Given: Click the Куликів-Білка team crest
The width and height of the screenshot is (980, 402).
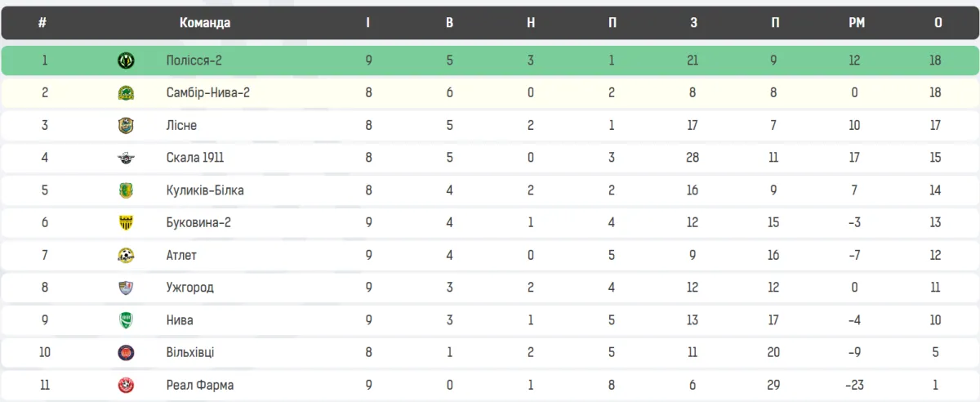Looking at the screenshot, I should click(x=126, y=190).
